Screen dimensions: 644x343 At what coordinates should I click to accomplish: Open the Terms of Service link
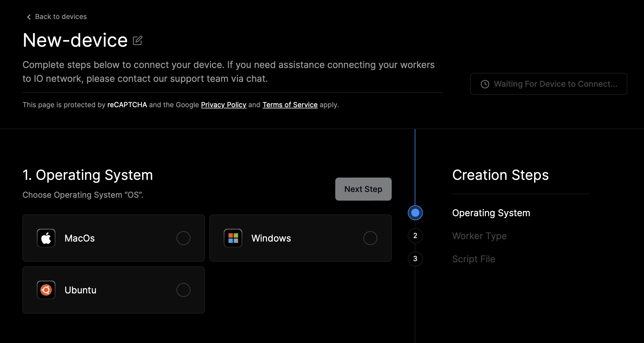[290, 105]
